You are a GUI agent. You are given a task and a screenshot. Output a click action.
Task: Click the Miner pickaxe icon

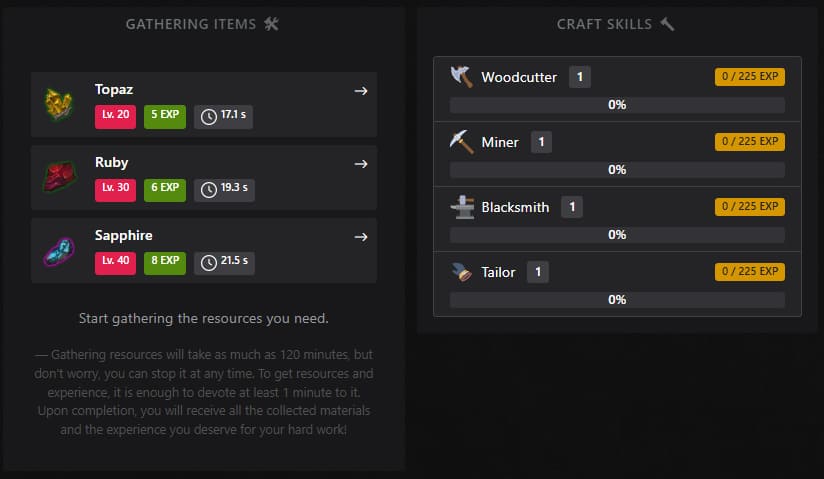pyautogui.click(x=461, y=142)
